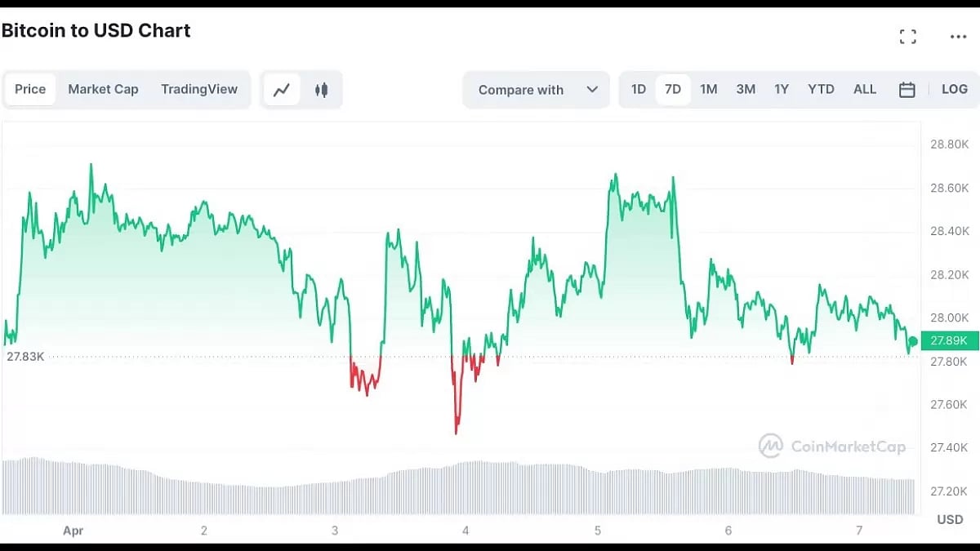Expand the Compare with chevron arrow
The height and width of the screenshot is (551, 980).
(x=590, y=90)
